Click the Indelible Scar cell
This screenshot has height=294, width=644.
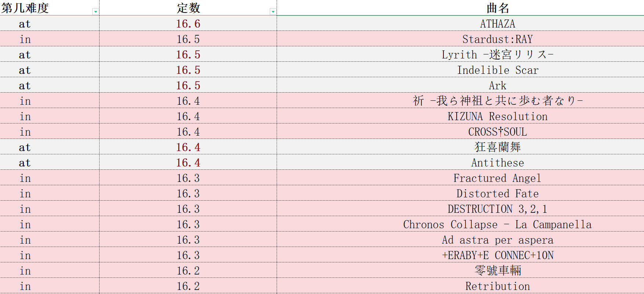pos(460,70)
